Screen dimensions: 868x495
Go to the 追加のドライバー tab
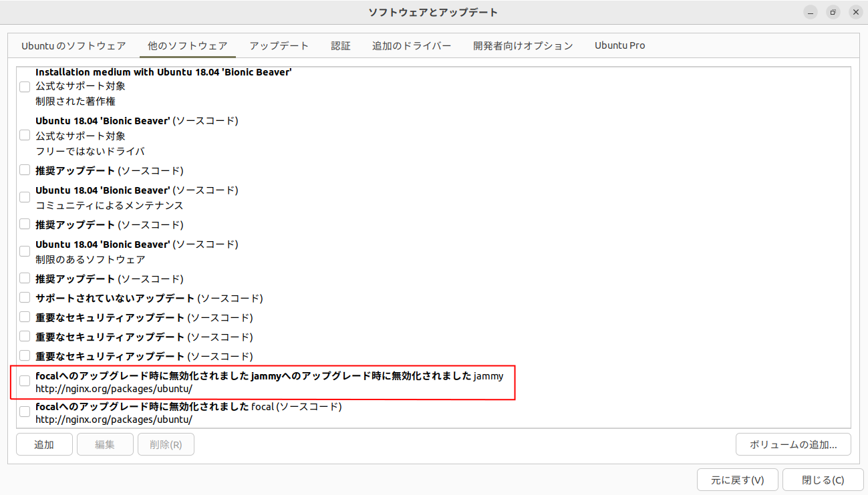412,46
